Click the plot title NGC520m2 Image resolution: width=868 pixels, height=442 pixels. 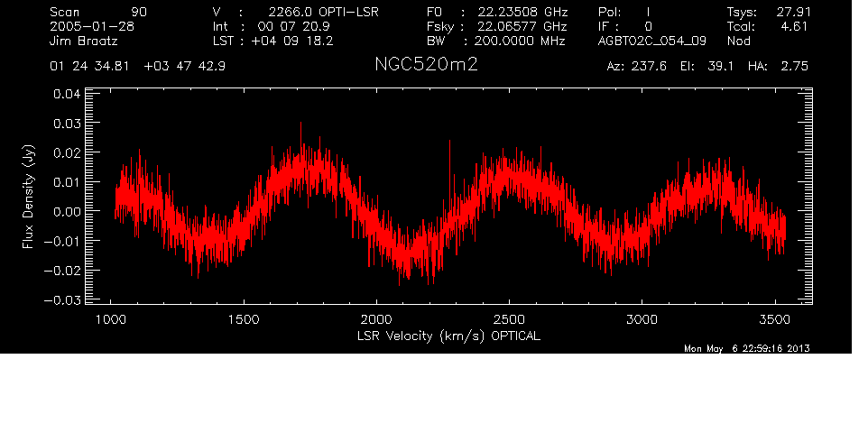click(426, 65)
